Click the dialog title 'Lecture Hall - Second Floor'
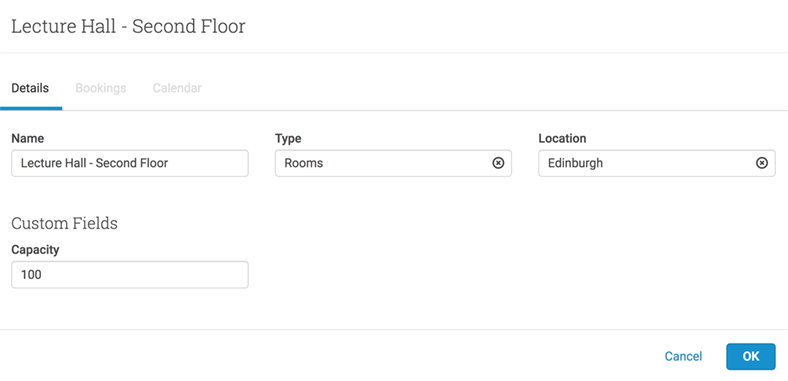 128,26
